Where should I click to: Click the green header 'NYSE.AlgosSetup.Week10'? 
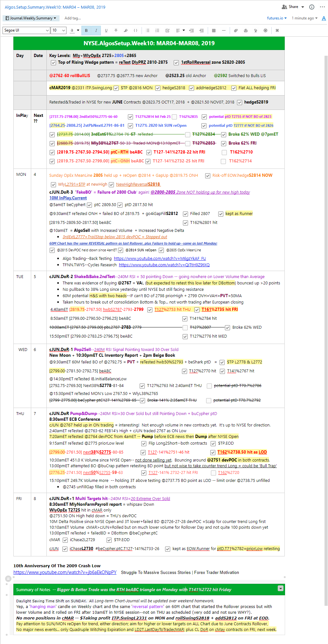pos(149,43)
